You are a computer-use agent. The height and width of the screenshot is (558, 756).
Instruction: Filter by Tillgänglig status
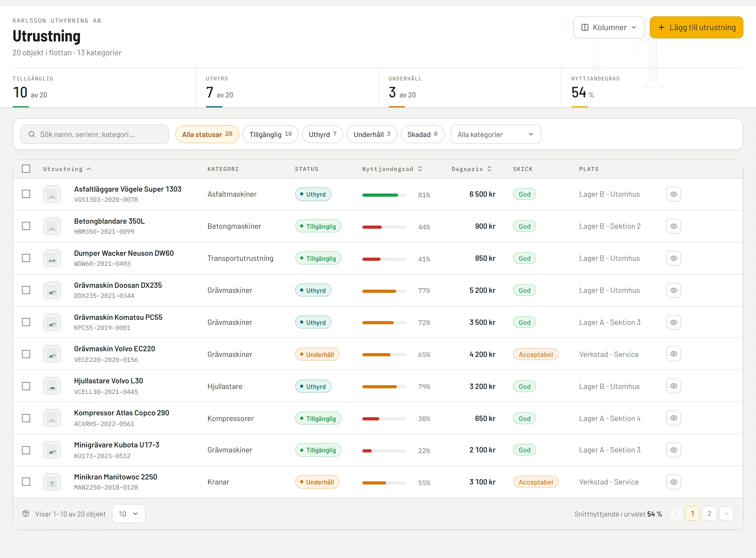coord(270,134)
